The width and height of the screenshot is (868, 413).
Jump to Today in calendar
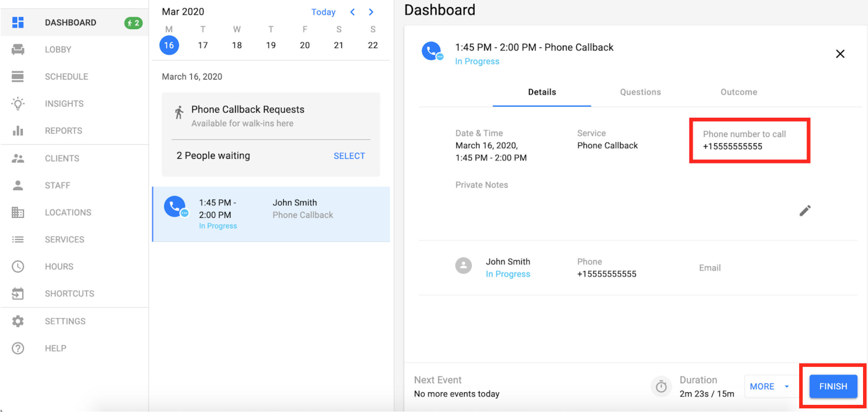click(323, 12)
